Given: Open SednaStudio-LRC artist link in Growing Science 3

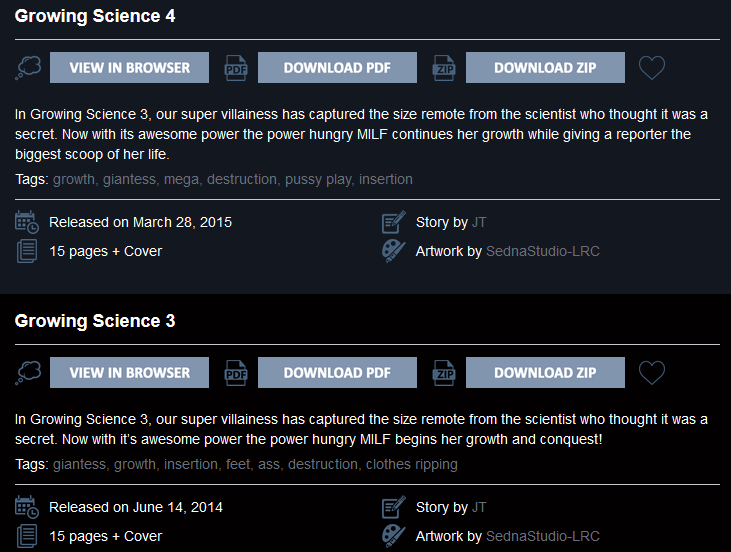Looking at the screenshot, I should 543,536.
